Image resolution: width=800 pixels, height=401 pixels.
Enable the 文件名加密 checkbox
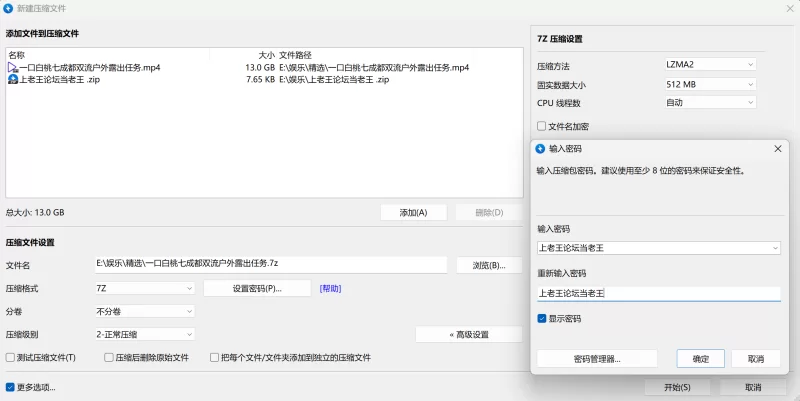pos(542,126)
